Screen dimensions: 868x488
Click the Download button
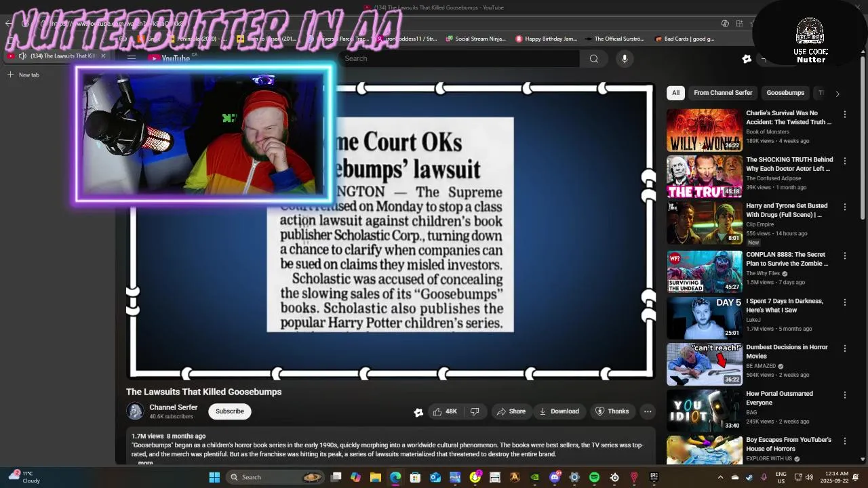click(x=559, y=411)
